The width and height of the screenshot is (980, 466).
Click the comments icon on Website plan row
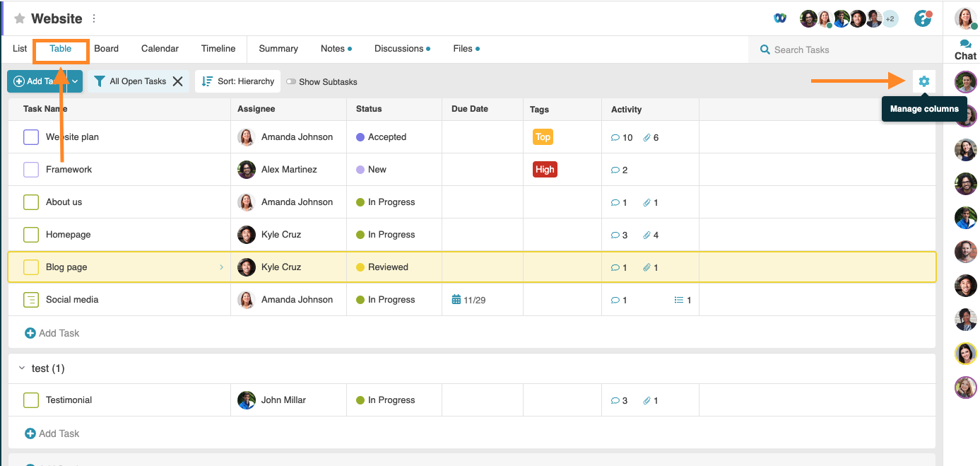615,137
